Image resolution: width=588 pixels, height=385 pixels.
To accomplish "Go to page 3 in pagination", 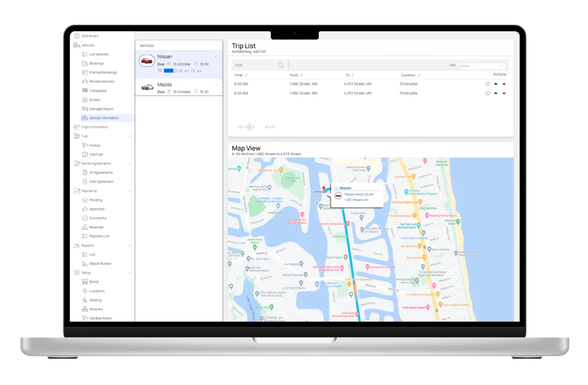I will coord(253,127).
